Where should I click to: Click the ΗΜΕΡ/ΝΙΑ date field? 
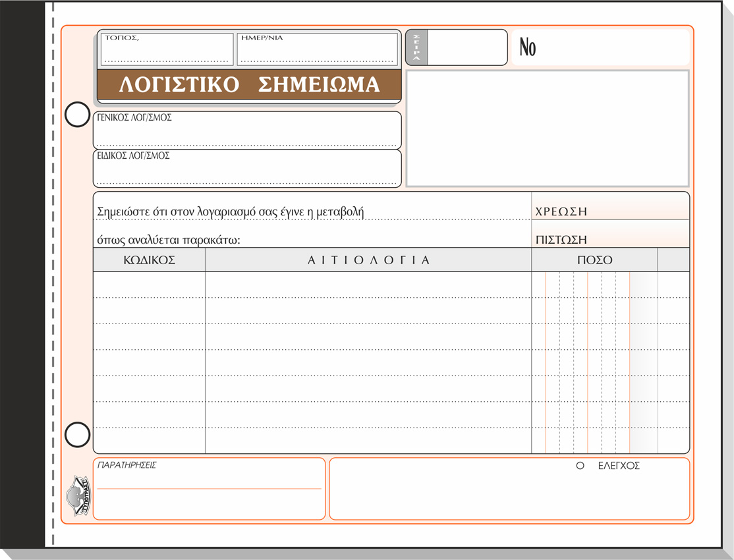point(317,50)
